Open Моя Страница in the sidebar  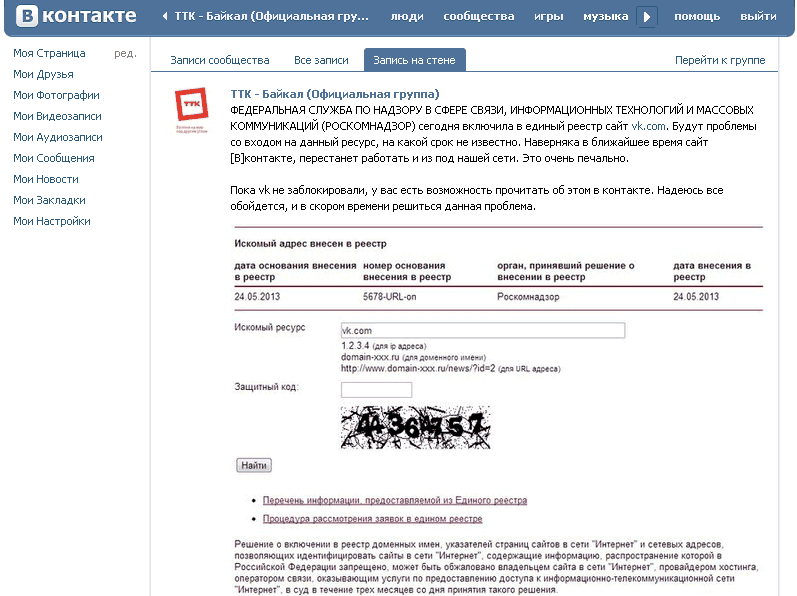point(49,53)
